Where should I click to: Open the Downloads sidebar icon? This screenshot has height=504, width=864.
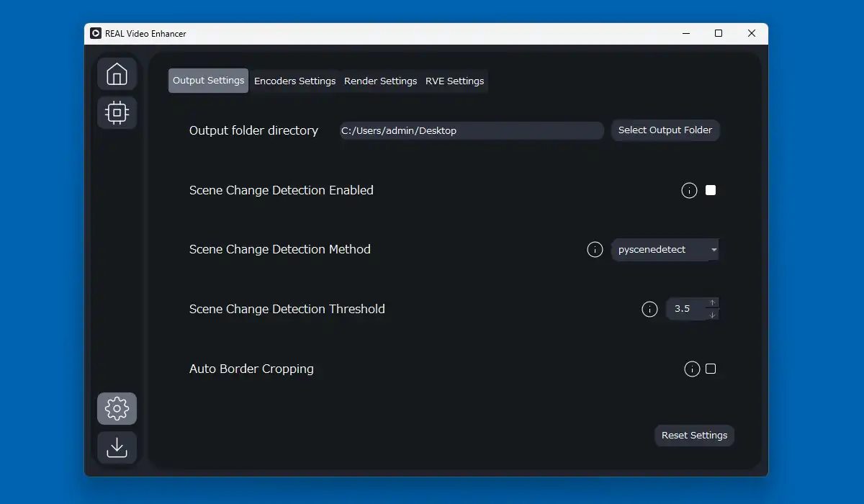[117, 447]
